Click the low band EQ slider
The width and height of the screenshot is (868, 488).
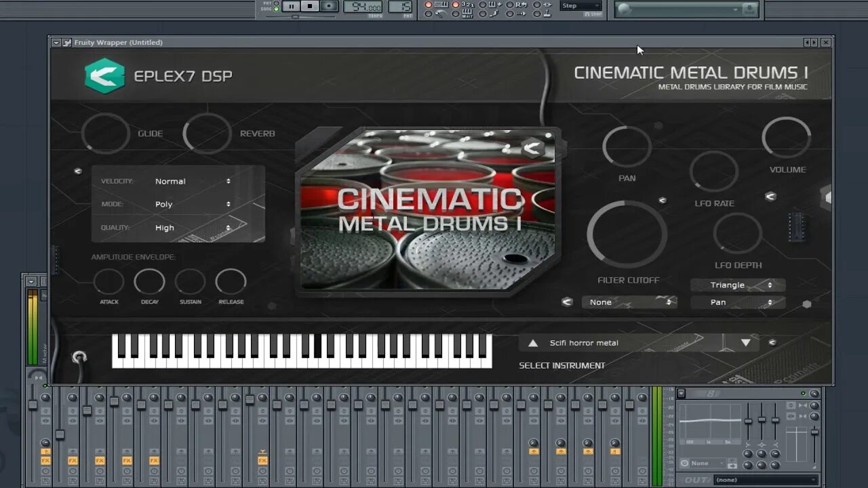click(x=748, y=421)
